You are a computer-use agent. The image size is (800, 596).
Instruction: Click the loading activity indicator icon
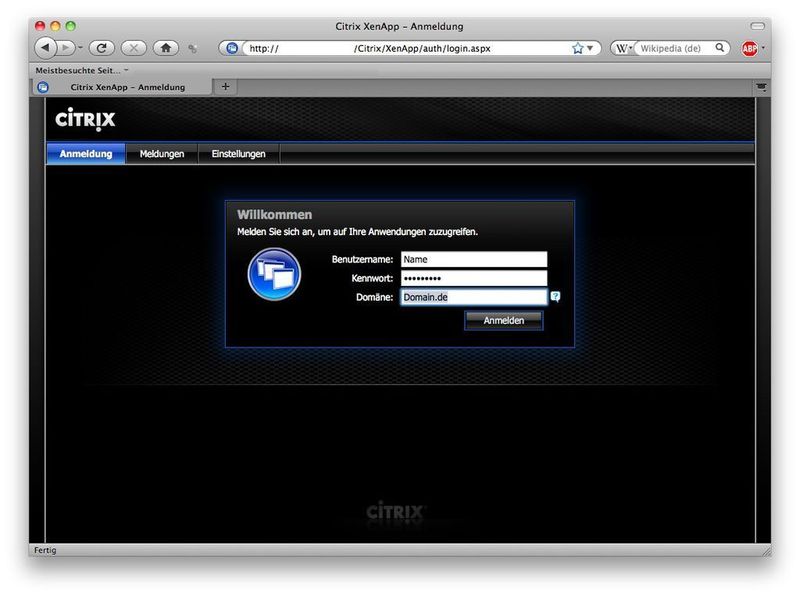point(192,48)
